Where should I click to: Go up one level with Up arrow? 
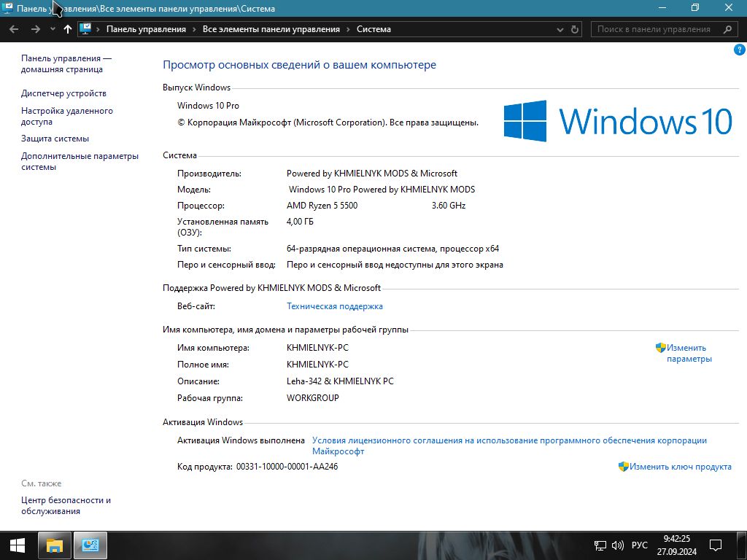tap(68, 29)
